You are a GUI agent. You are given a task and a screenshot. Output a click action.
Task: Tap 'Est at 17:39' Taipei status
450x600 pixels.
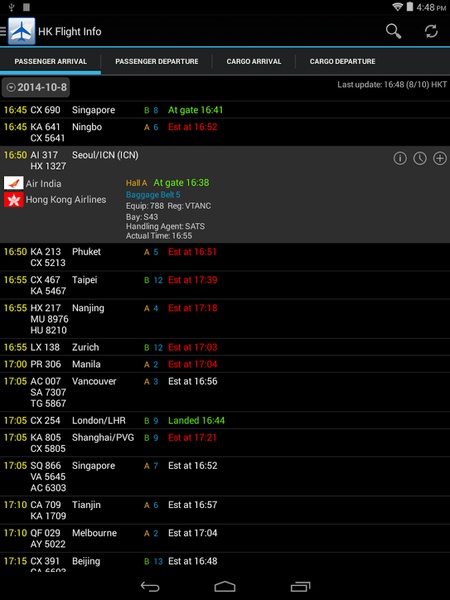coord(192,280)
